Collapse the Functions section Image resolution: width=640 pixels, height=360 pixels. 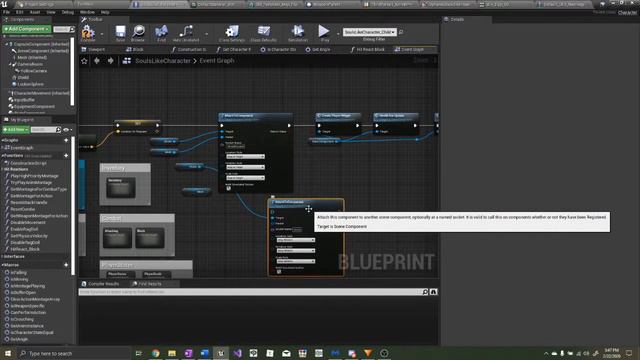pyautogui.click(x=2, y=156)
